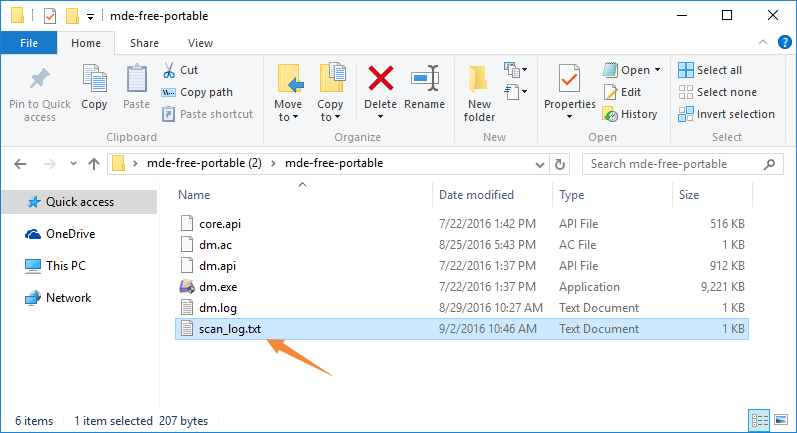Collapse the ribbon with the chevron
This screenshot has width=797, height=433.
763,43
